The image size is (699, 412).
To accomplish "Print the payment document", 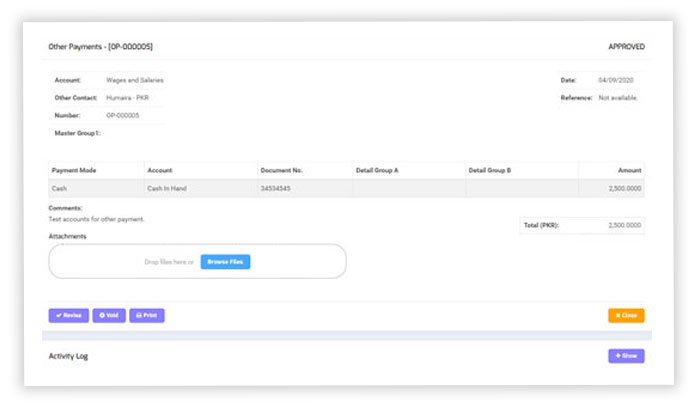I will pos(147,315).
